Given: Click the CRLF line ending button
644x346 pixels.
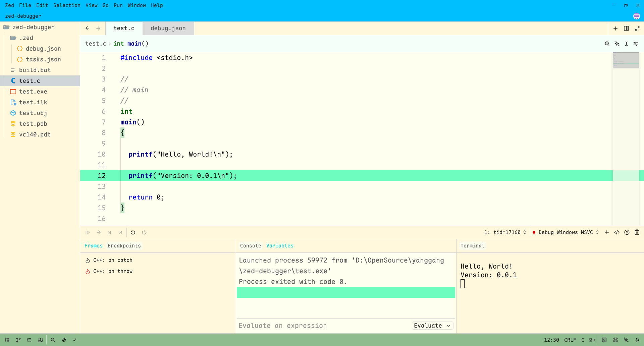Looking at the screenshot, I should click(x=570, y=340).
